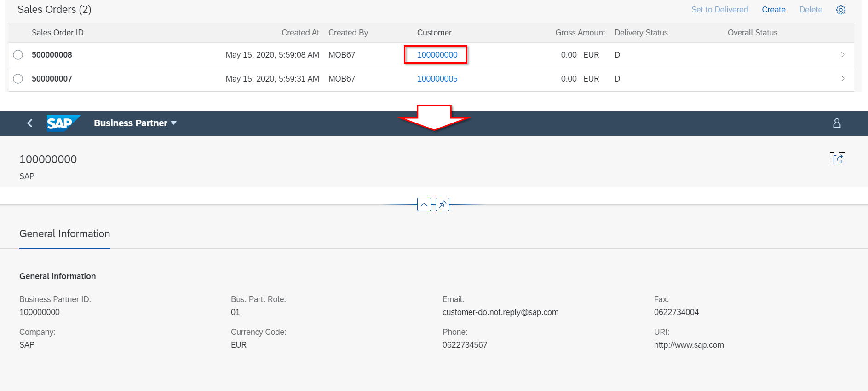Click the Set to Delivered button
Image resolution: width=868 pixels, height=391 pixels.
click(x=720, y=10)
